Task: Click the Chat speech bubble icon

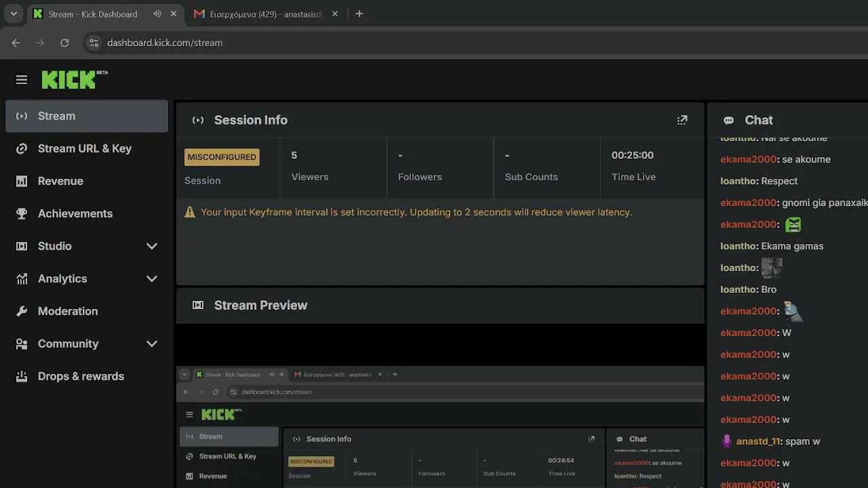Action: click(x=729, y=121)
